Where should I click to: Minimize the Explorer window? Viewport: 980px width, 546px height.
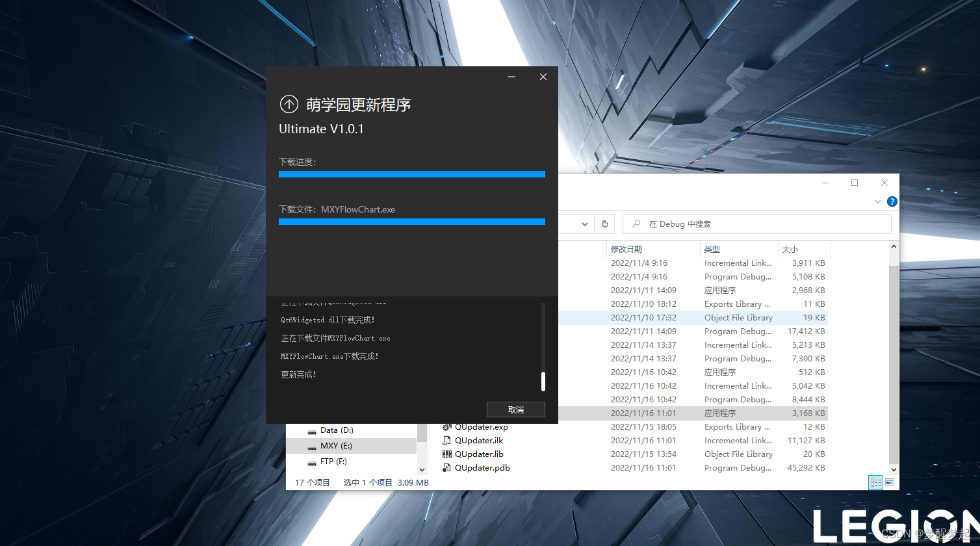pyautogui.click(x=825, y=183)
